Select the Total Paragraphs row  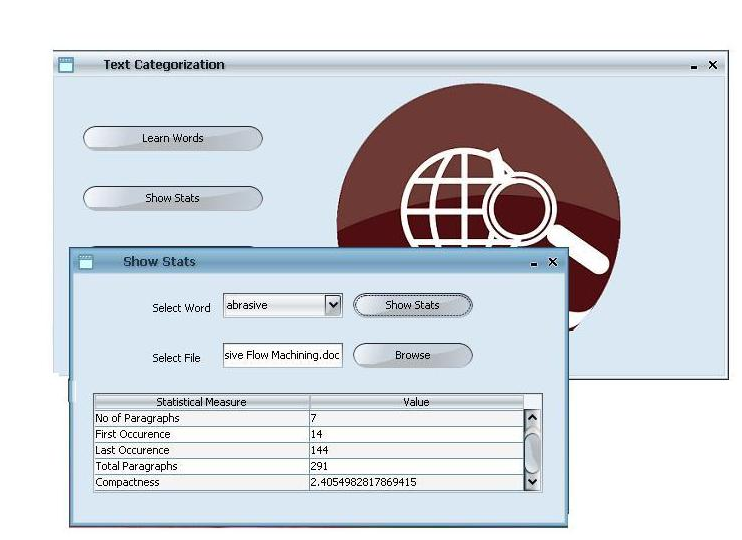[309, 467]
